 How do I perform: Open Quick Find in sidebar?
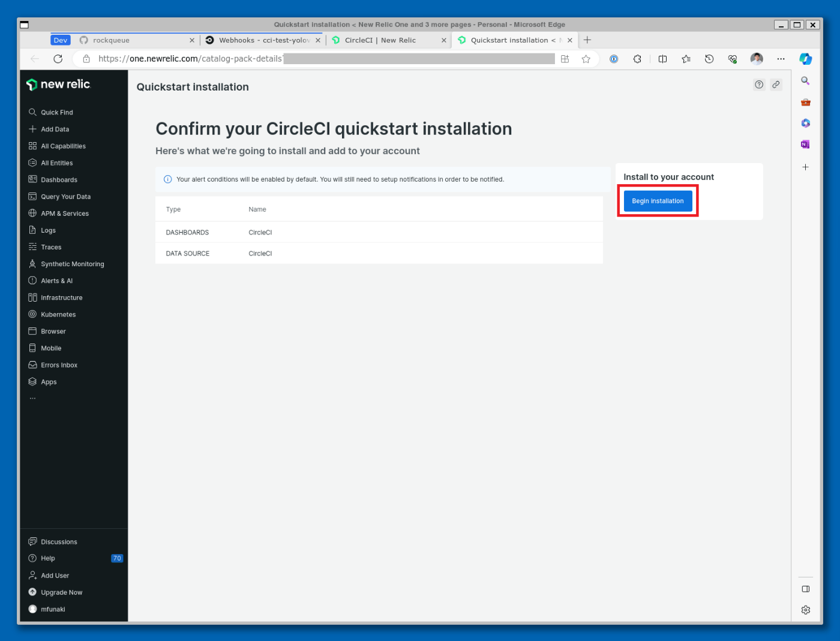[57, 112]
